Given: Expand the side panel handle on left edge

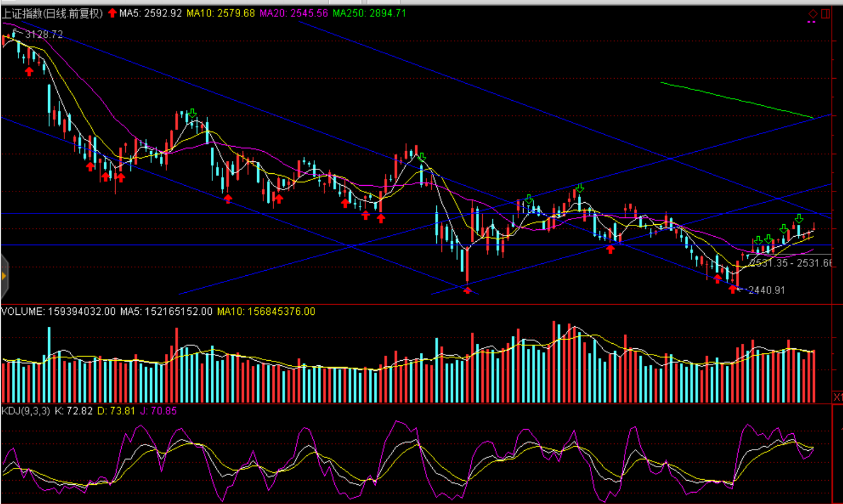Looking at the screenshot, I should pyautogui.click(x=3, y=276).
